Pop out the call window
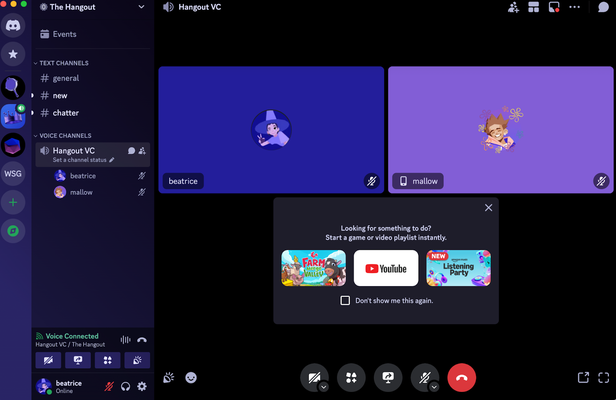This screenshot has height=400, width=616. click(x=583, y=378)
